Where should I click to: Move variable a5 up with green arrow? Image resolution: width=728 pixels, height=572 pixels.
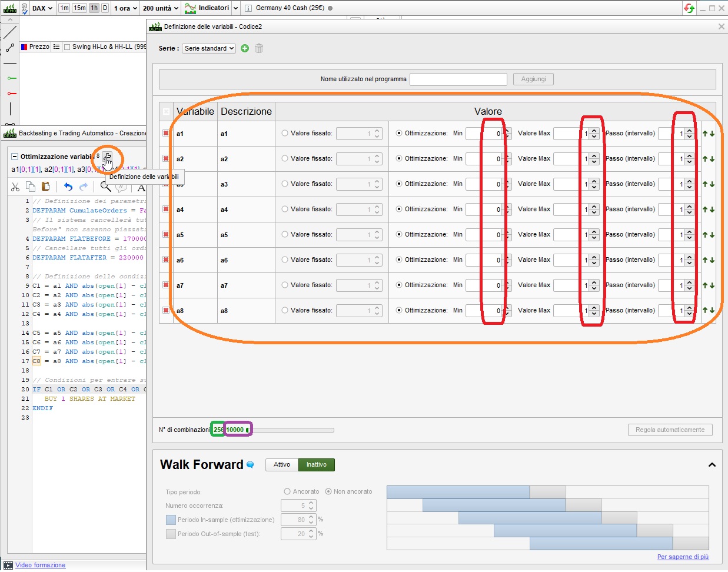tap(705, 235)
